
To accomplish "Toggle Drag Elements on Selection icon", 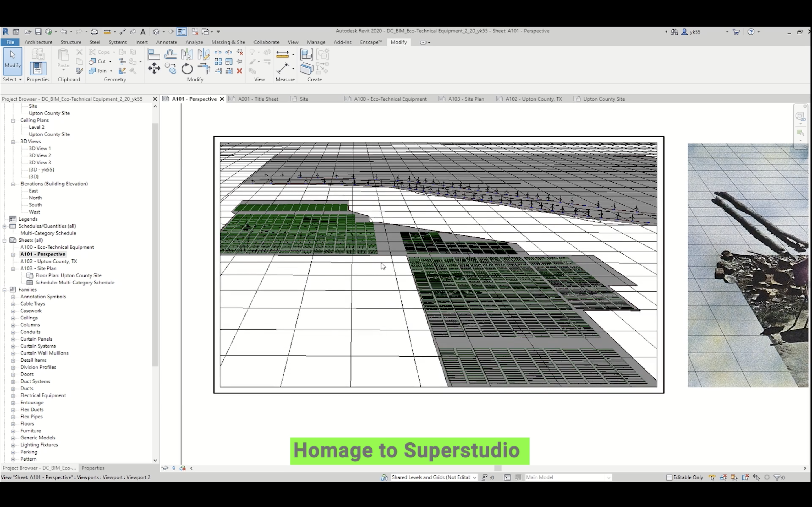I will point(756,477).
